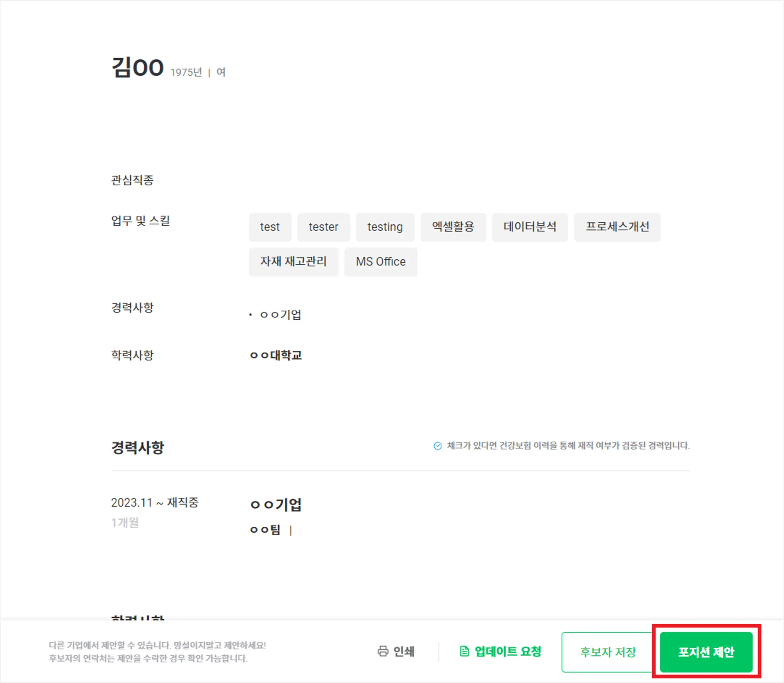Screen dimensions: 784x683
Task: Click the 자재 재고관리 skill tag
Action: click(293, 262)
